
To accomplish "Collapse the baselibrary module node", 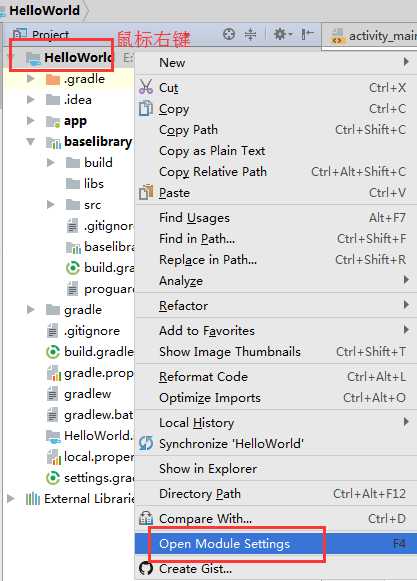I will tap(31, 142).
